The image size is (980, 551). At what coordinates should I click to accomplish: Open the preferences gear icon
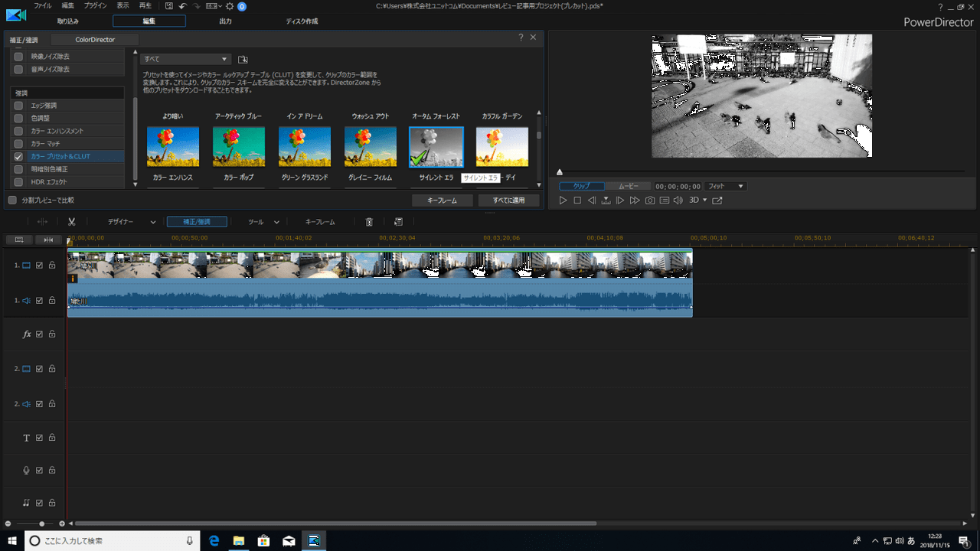click(x=229, y=5)
